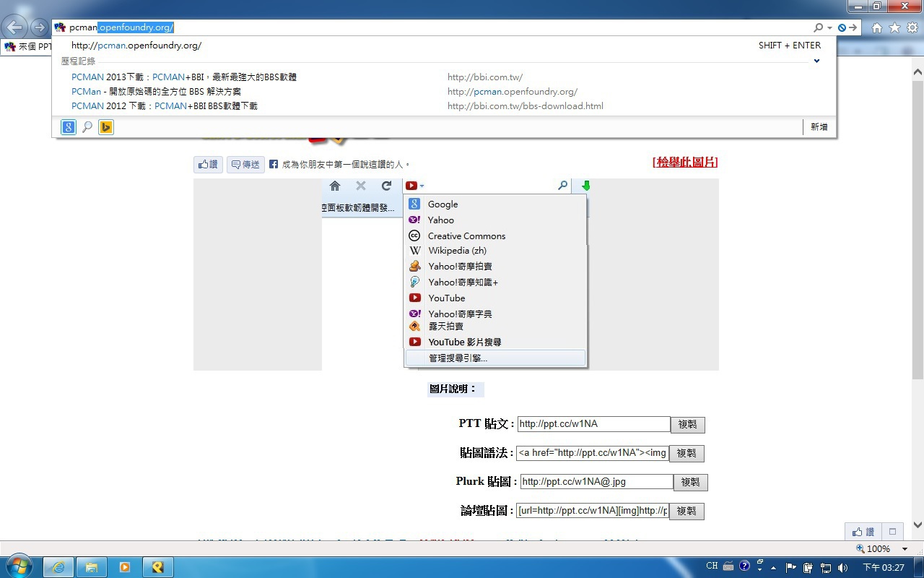Go forward to the next page
Viewport: 924px width, 578px height.
[38, 28]
